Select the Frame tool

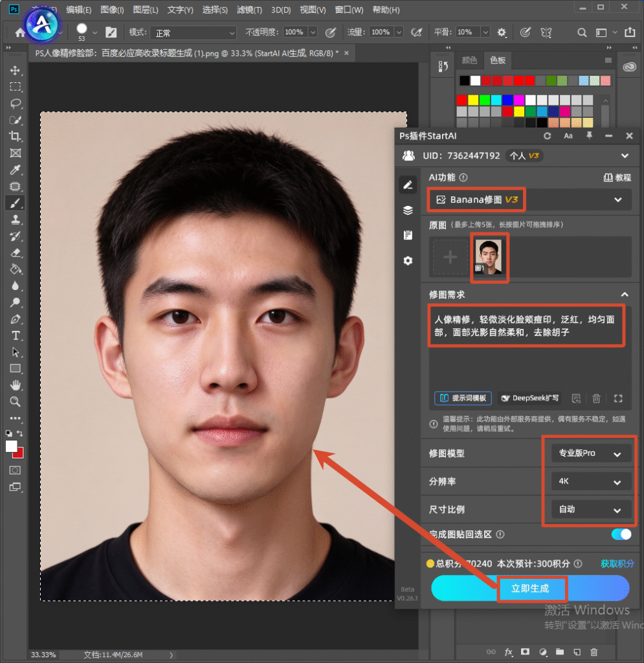(x=16, y=153)
